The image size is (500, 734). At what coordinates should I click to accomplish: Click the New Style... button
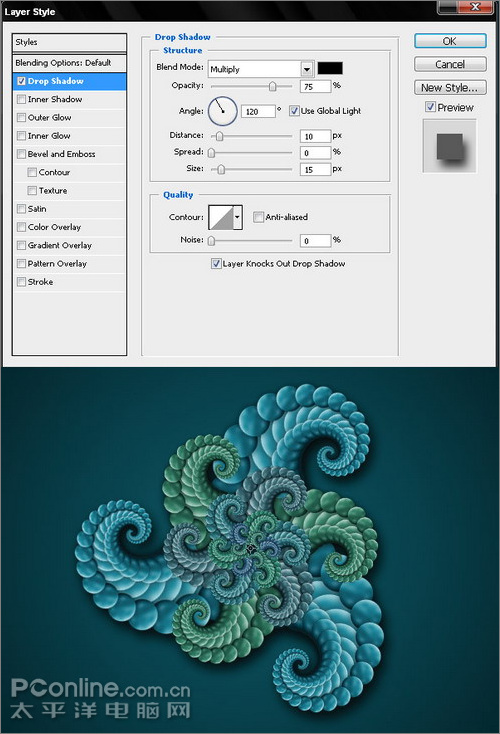[450, 88]
